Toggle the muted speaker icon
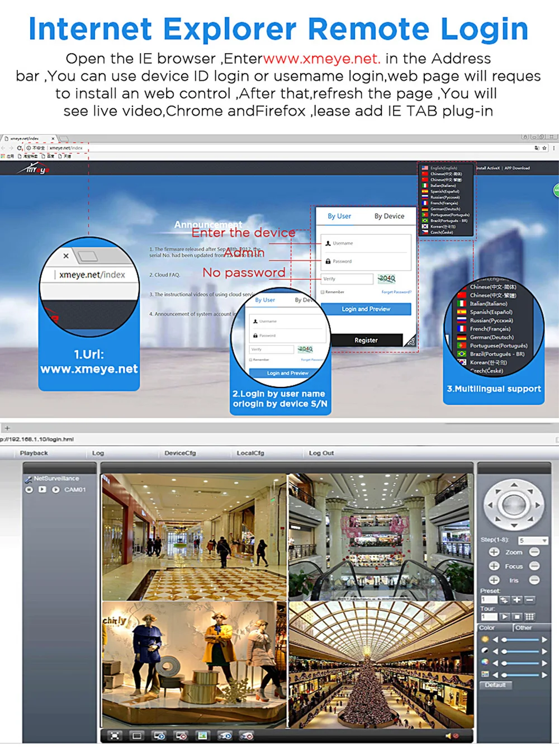This screenshot has height=756, width=559. pyautogui.click(x=452, y=735)
